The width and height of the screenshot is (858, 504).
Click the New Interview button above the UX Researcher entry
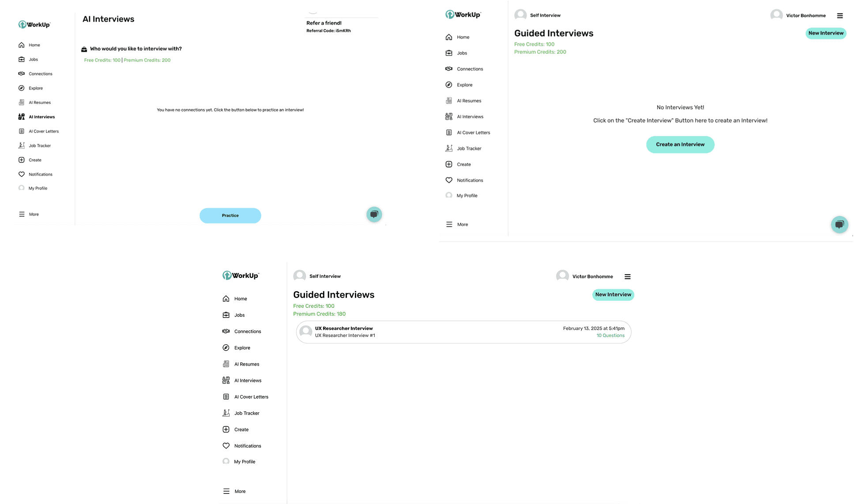(613, 295)
